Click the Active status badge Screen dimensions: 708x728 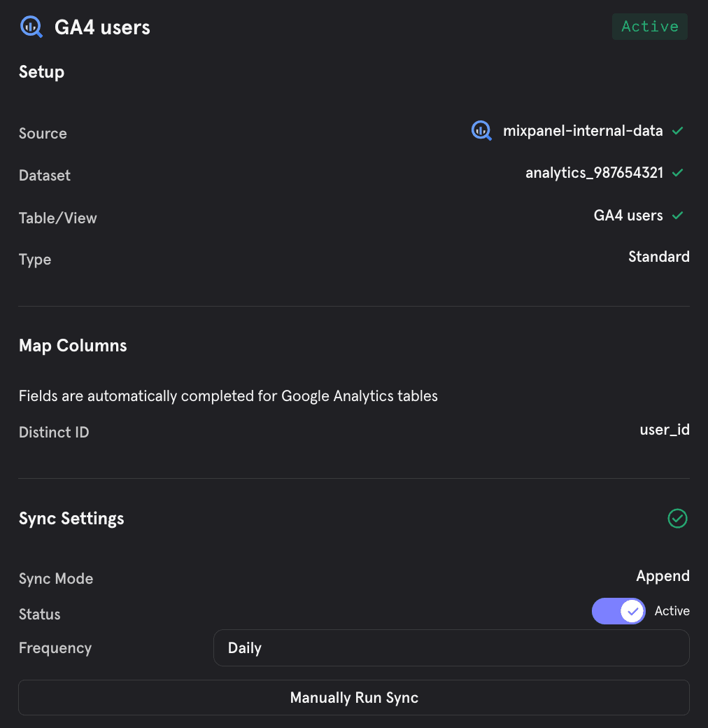[649, 27]
